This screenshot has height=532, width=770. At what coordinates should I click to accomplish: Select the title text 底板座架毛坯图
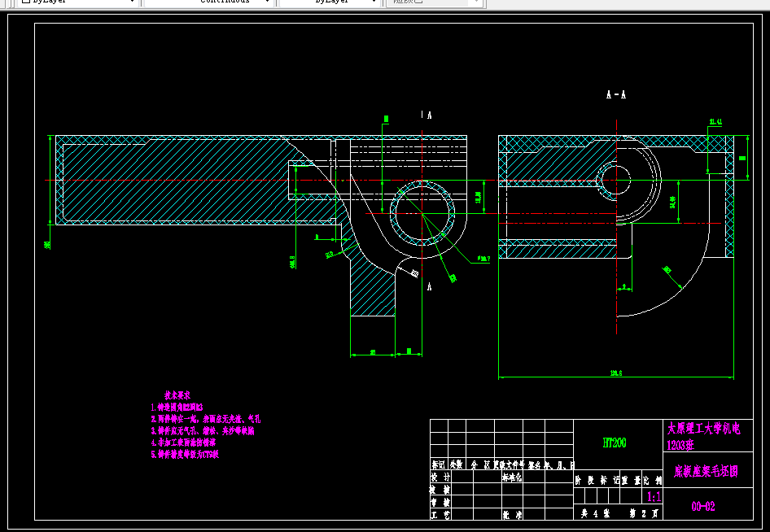click(x=706, y=472)
